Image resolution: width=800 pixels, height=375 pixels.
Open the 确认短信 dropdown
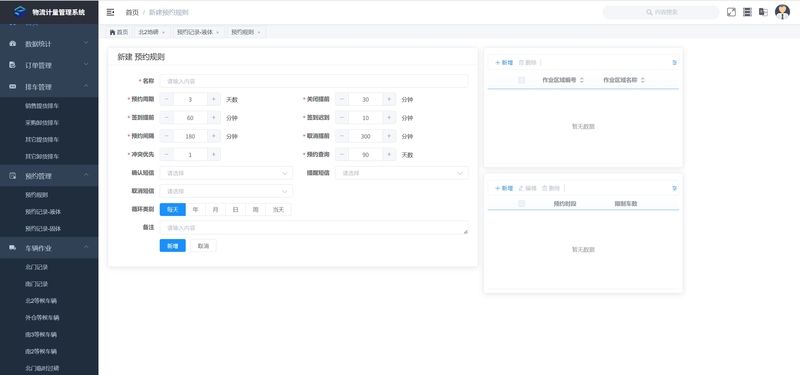tap(226, 173)
